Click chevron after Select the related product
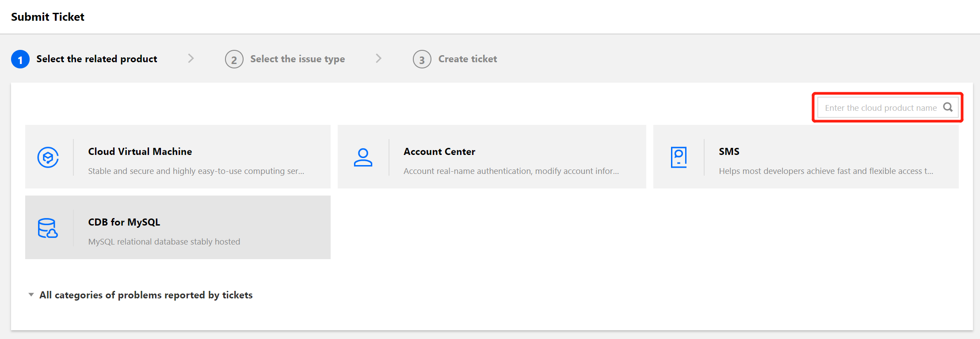 point(191,59)
